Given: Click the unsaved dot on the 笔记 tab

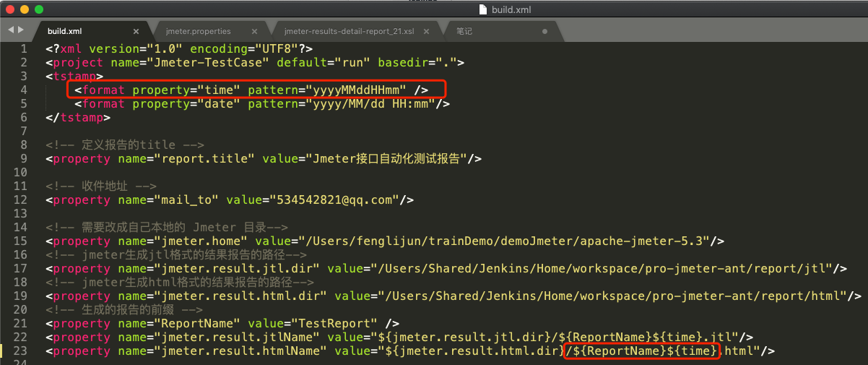Looking at the screenshot, I should [x=544, y=32].
